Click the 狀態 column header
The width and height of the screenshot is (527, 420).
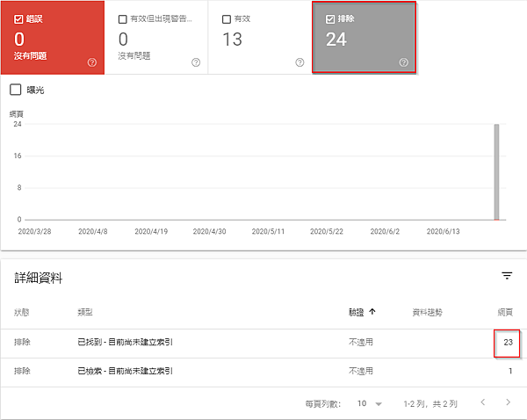23,312
